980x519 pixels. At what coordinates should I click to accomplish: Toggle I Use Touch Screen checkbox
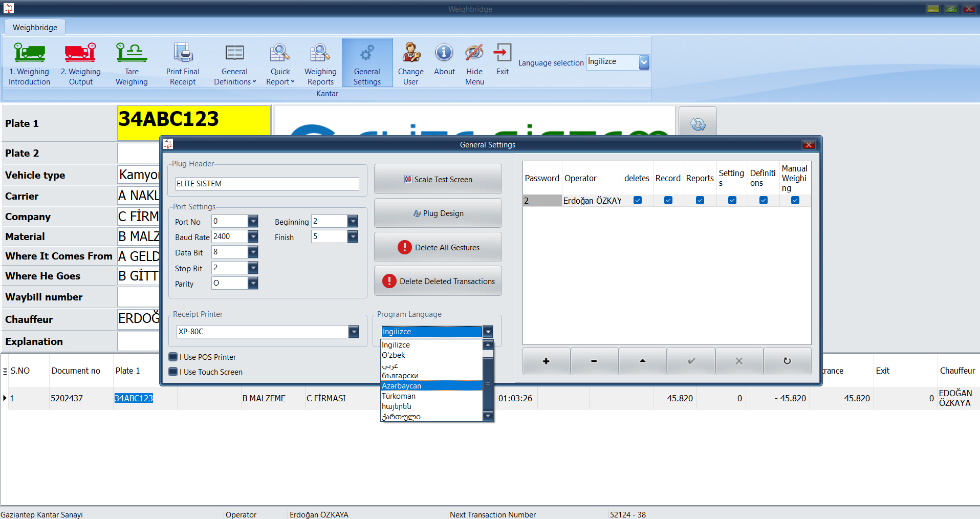click(173, 372)
